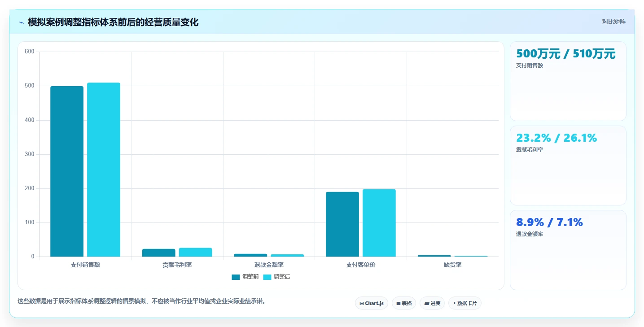Click the 600 y-axis tick label
The height and width of the screenshot is (327, 644).
click(30, 52)
